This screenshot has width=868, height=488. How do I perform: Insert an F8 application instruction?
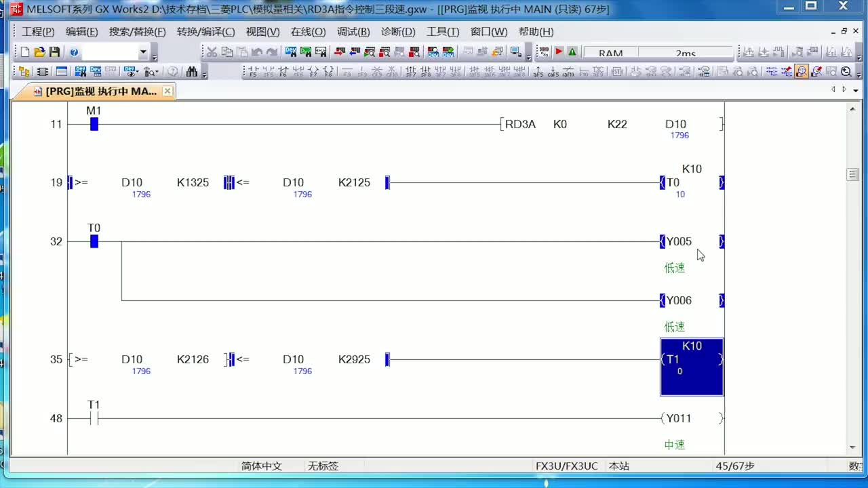pyautogui.click(x=328, y=71)
